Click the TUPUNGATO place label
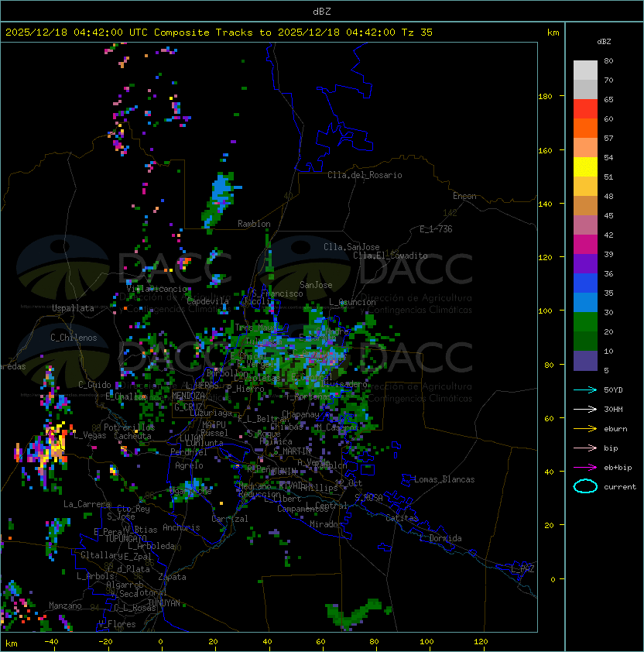 (x=125, y=539)
